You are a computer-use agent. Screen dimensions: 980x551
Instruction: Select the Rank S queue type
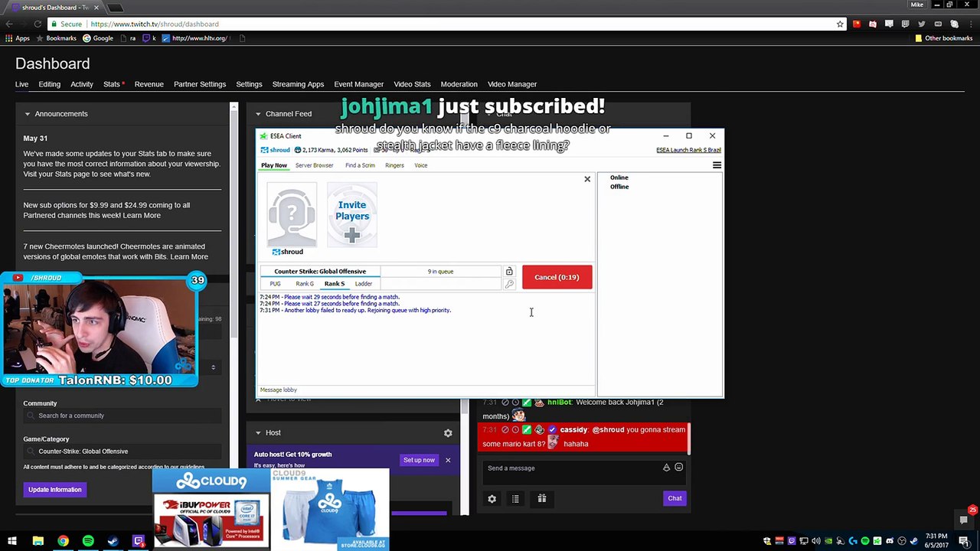click(x=335, y=284)
